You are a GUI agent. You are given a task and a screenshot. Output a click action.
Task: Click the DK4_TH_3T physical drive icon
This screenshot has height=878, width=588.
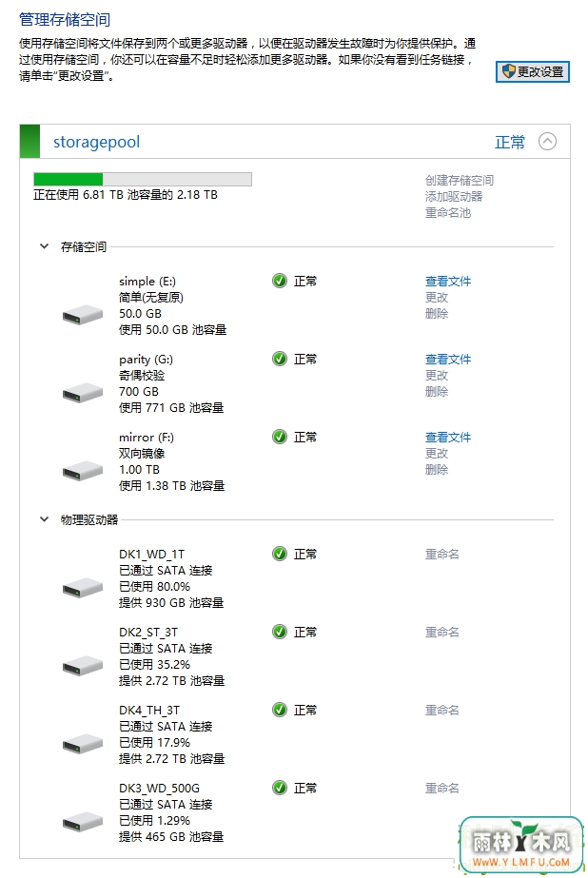point(83,744)
